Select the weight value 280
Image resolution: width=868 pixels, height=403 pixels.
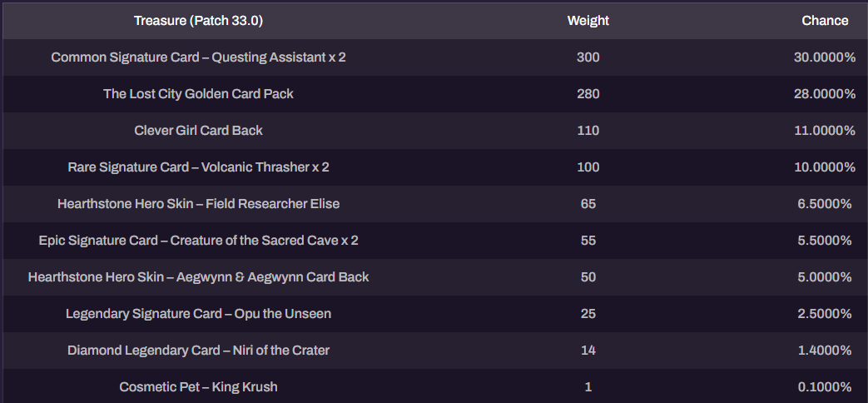(x=588, y=94)
